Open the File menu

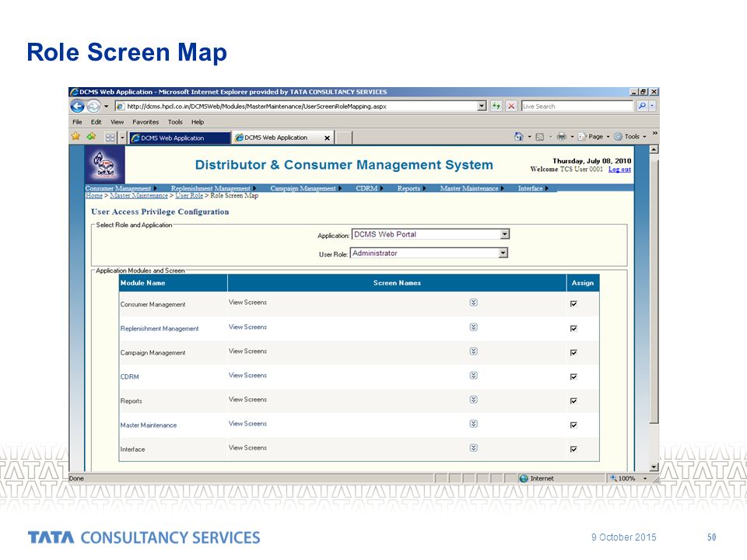[x=77, y=122]
